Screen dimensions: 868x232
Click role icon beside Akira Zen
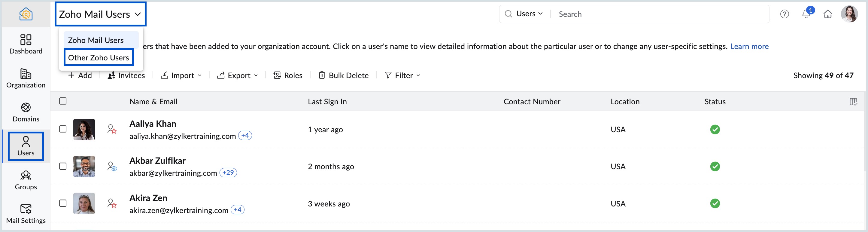[x=112, y=203]
